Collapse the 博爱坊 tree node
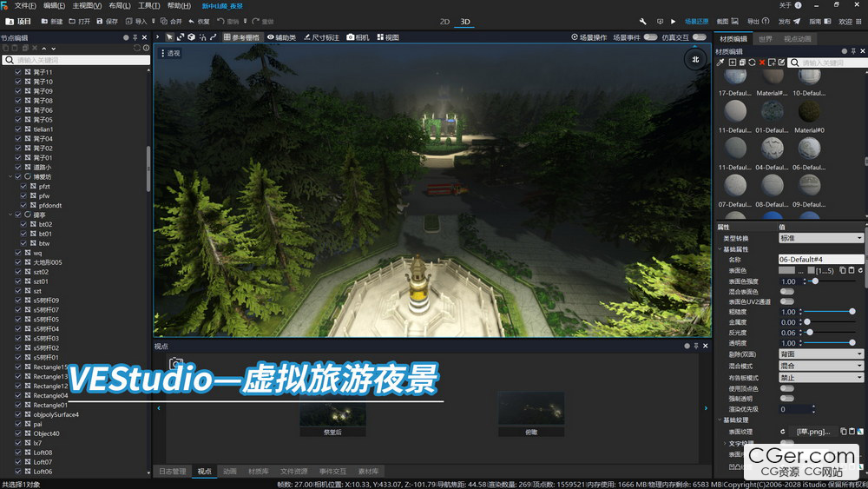 [x=10, y=176]
